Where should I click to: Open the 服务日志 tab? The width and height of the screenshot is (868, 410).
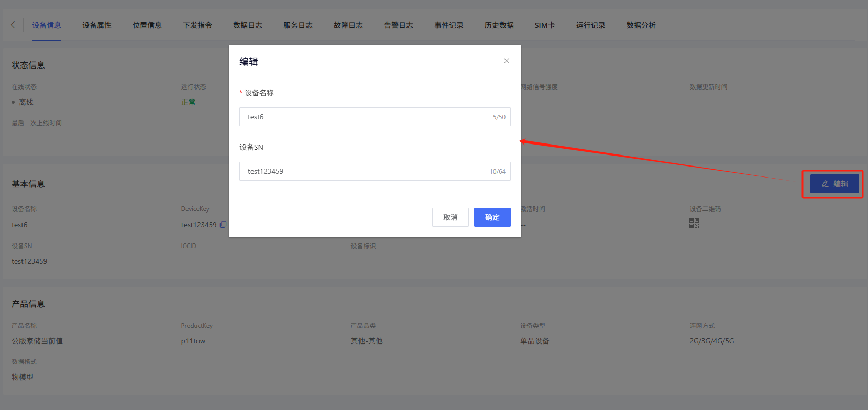(x=298, y=25)
